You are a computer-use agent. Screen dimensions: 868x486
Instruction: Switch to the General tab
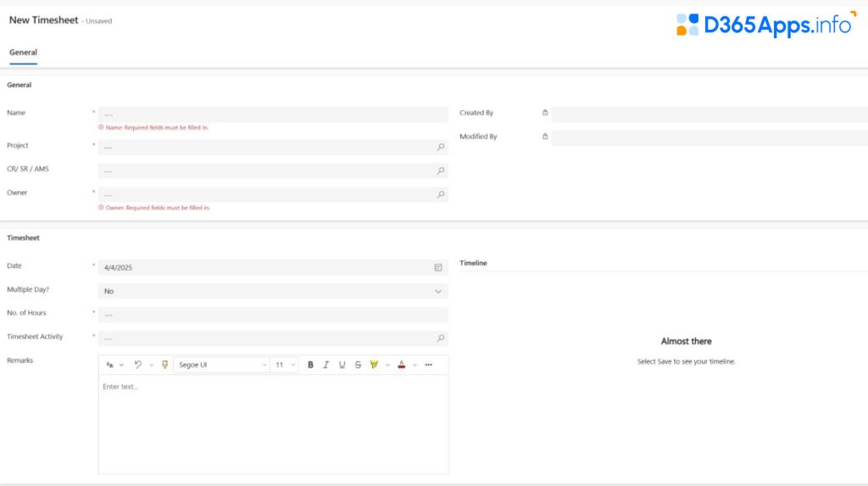tap(23, 53)
